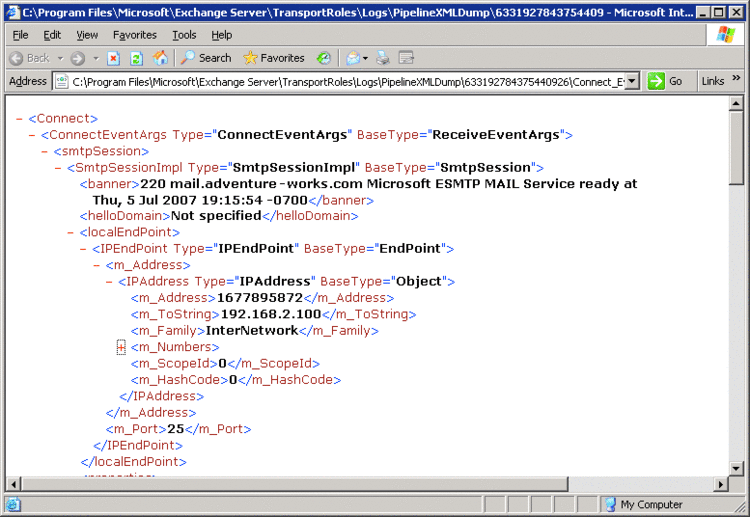The height and width of the screenshot is (517, 750).
Task: Collapse the SmtpSessionImpl node
Action: (58, 168)
